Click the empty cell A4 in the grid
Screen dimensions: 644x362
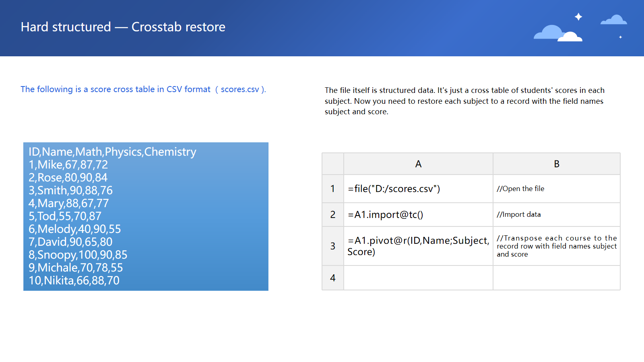[x=418, y=278]
